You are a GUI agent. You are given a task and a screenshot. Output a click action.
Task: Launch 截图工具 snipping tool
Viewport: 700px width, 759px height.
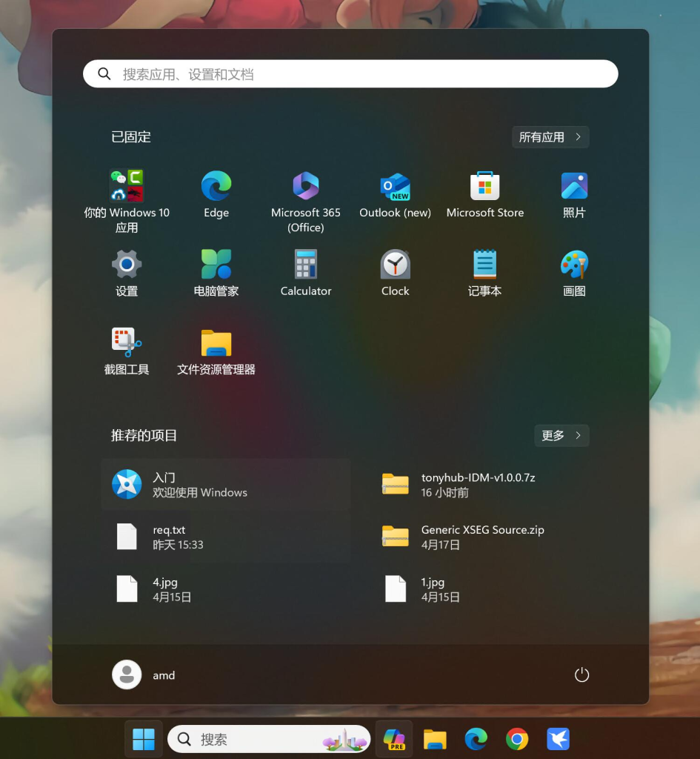[x=127, y=351]
